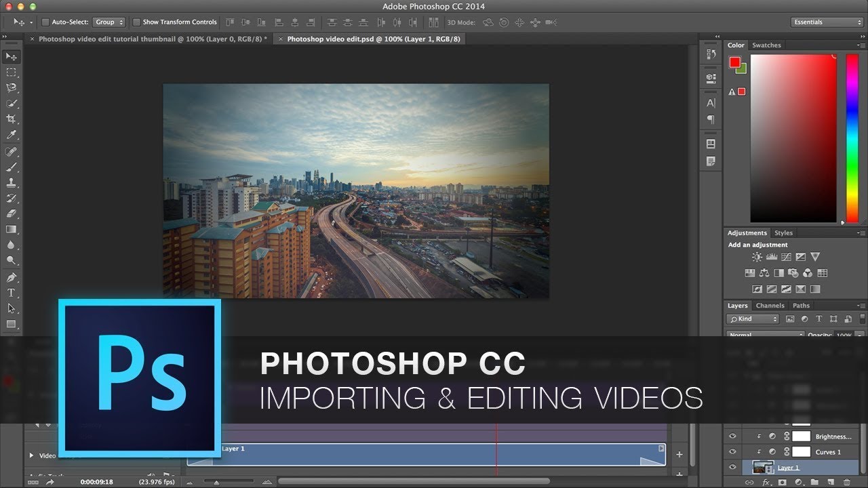Add a Levels adjustment
Image resolution: width=868 pixels, height=488 pixels.
771,257
